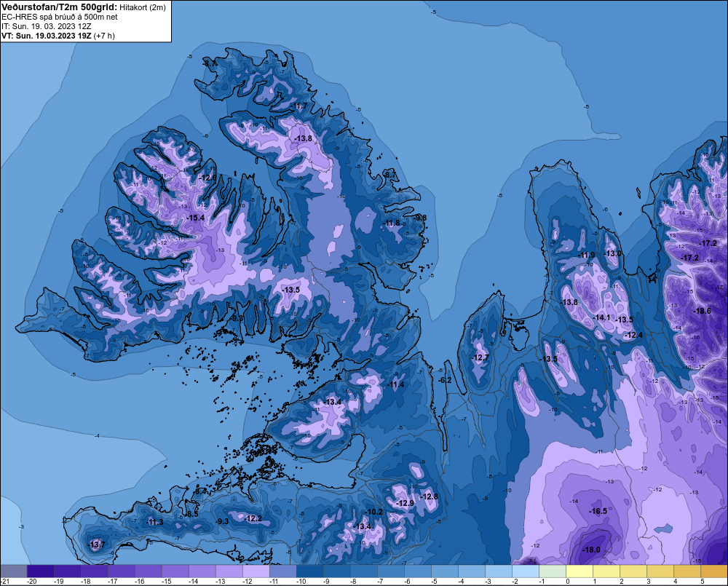Click the -6.2 temperature value on the map

[445, 380]
